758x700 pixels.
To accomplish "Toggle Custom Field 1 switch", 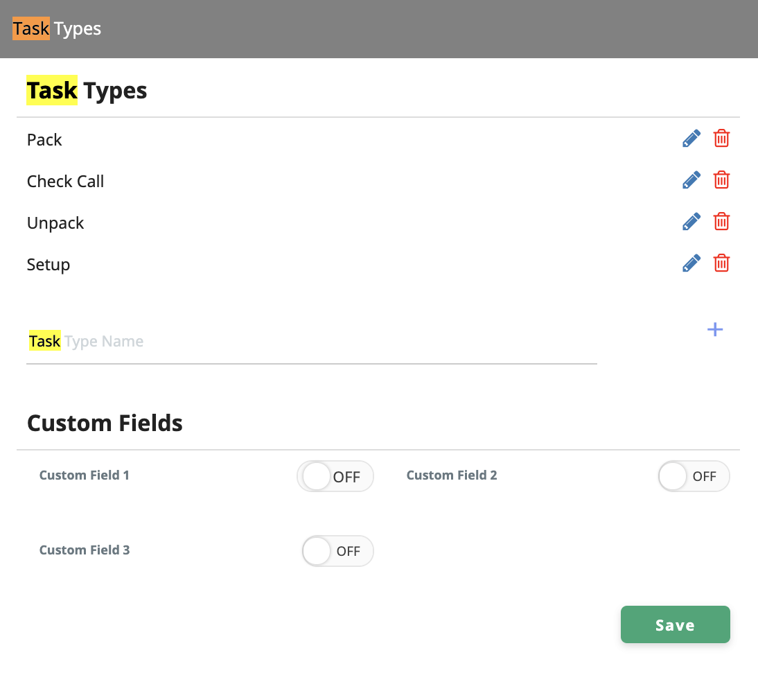I will click(335, 476).
